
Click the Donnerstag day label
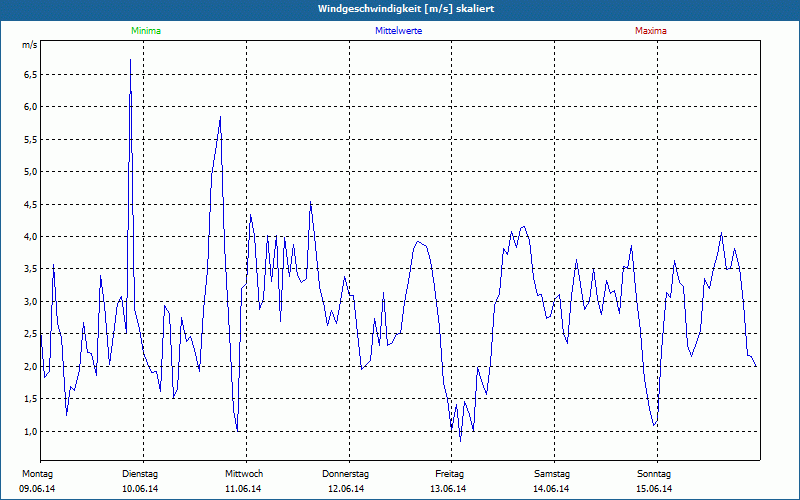pos(345,474)
